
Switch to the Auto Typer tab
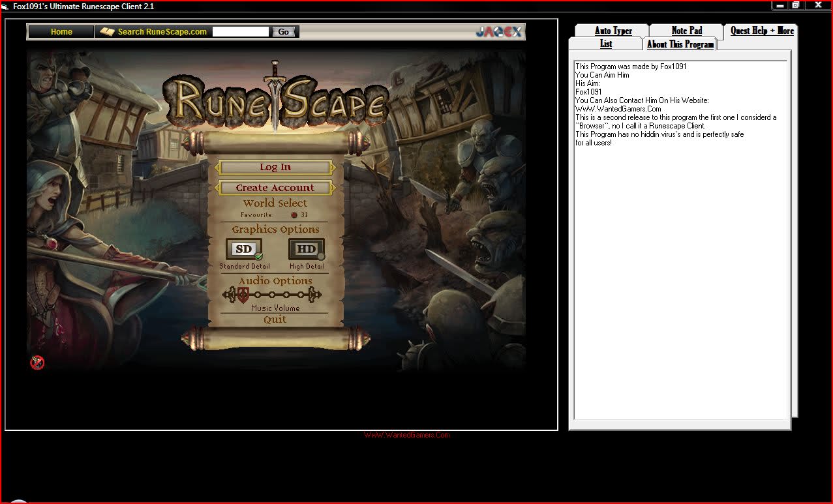613,31
